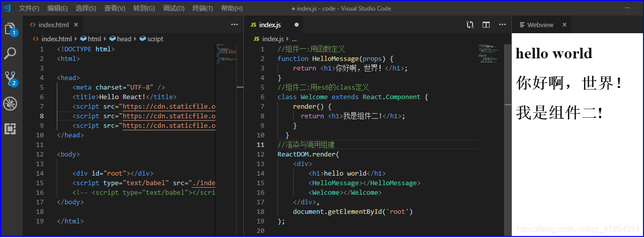644x238 pixels.
Task: Click the <!DOCTYPE html> line
Action: pyautogui.click(x=86, y=49)
